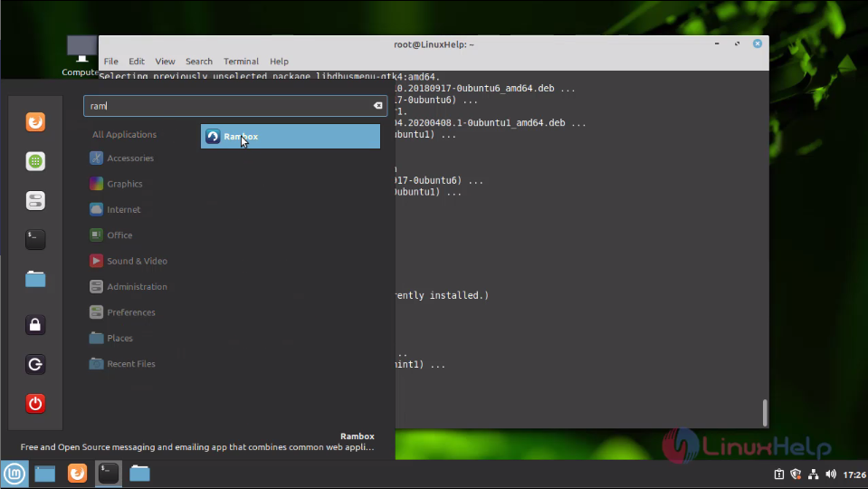Open Terminal from menu favorites sidebar
This screenshot has width=868, height=489.
(35, 240)
